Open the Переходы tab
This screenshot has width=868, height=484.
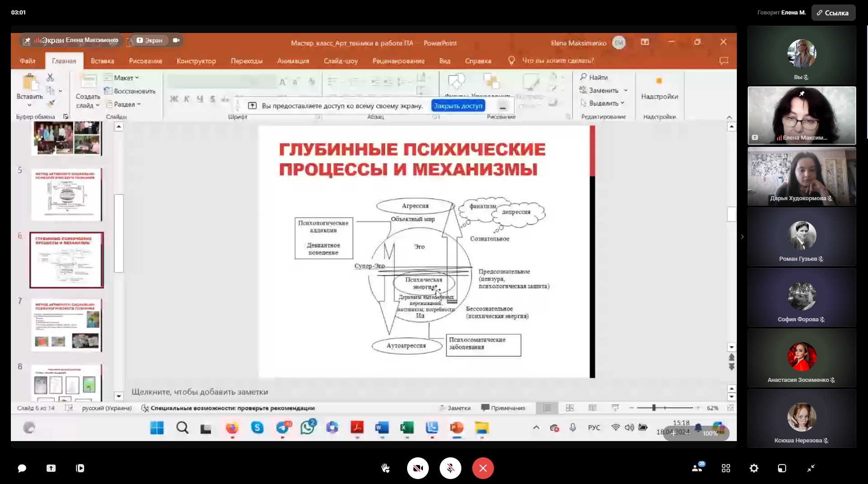[247, 61]
